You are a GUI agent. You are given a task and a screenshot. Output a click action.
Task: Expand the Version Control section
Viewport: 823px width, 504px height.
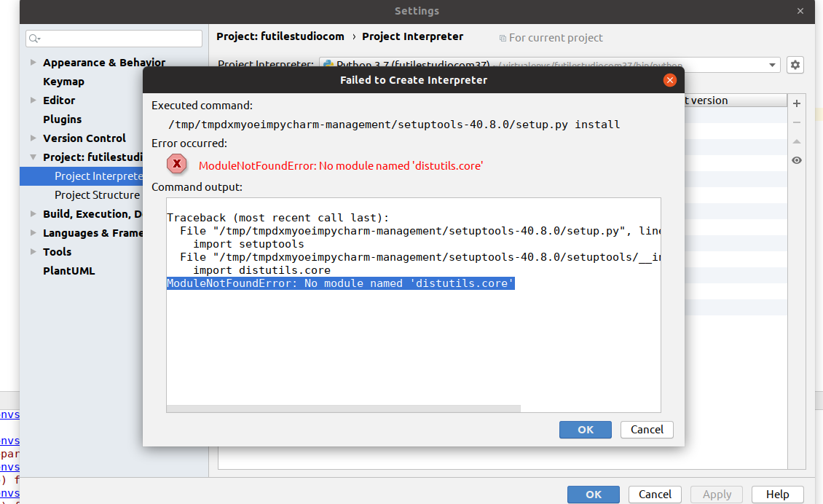33,138
